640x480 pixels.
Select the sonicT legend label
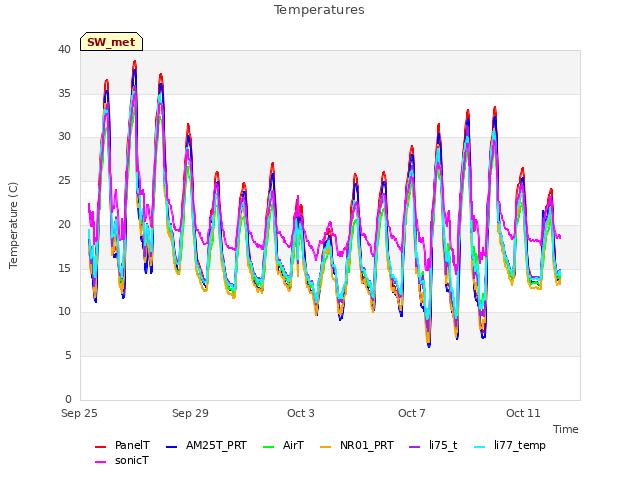(x=131, y=460)
